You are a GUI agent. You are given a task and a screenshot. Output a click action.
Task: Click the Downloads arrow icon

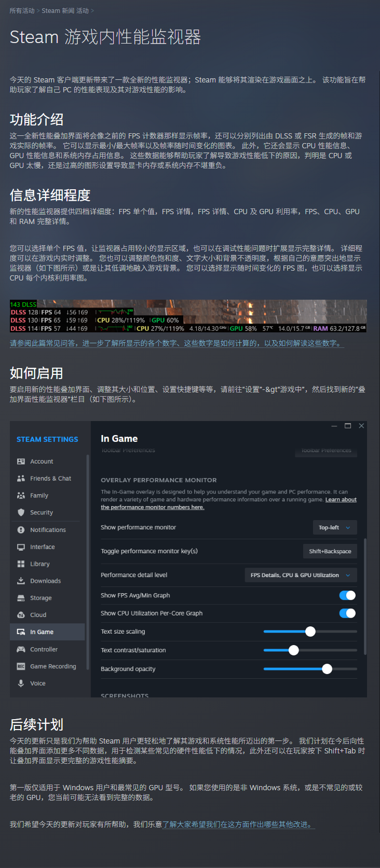tap(21, 581)
